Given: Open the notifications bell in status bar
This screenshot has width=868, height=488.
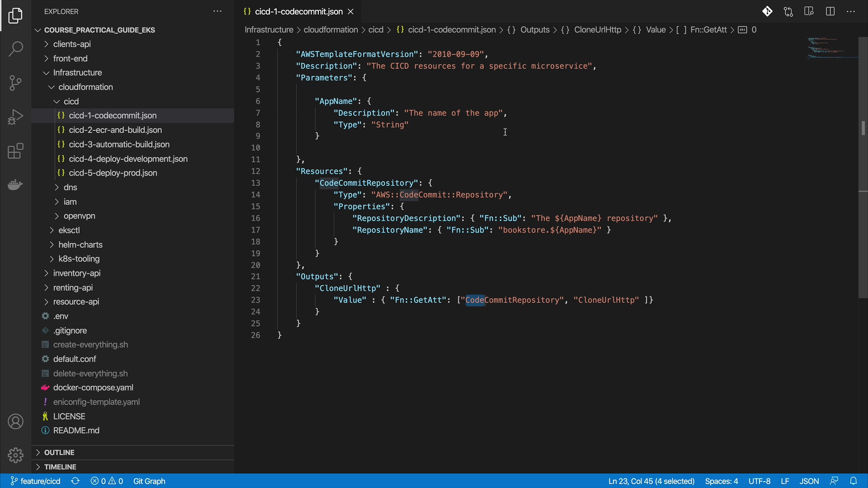Looking at the screenshot, I should tap(853, 481).
